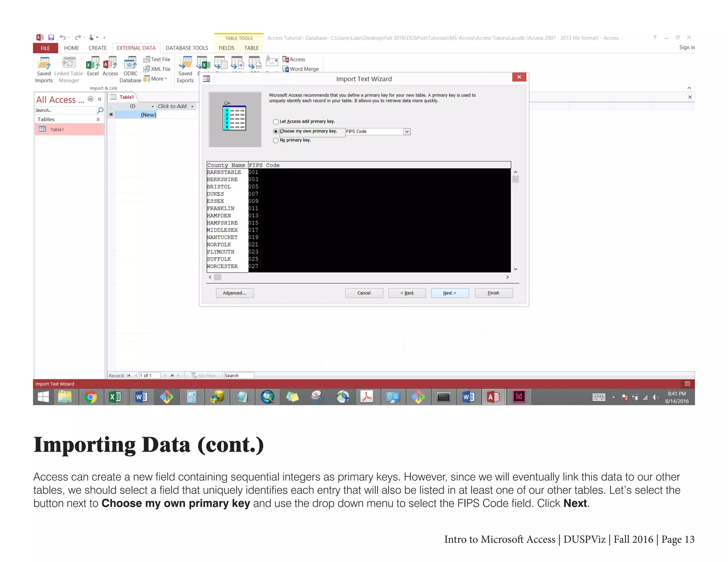Select Choose my own primary key option
Viewport: 728px width, 562px height.
pyautogui.click(x=276, y=131)
